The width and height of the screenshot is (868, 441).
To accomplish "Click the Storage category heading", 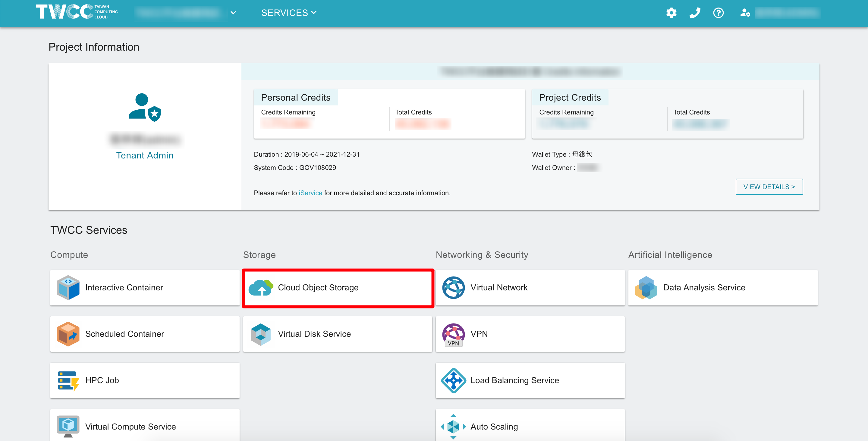I will point(259,255).
